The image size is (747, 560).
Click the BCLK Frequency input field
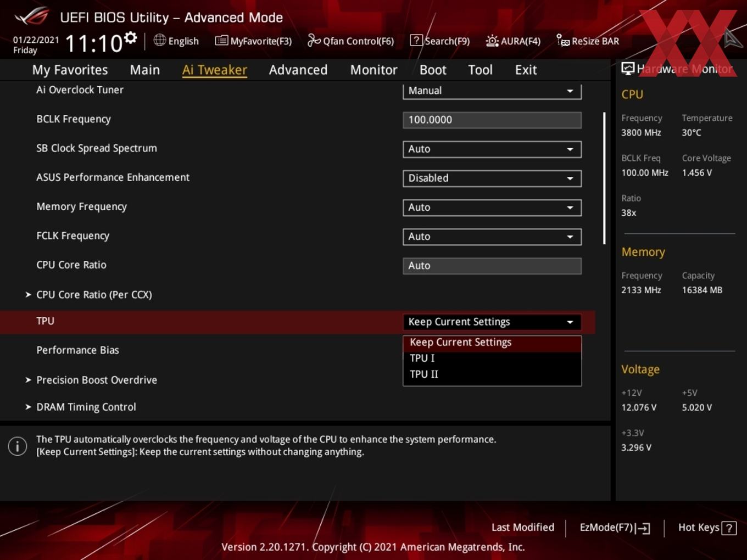pyautogui.click(x=492, y=120)
